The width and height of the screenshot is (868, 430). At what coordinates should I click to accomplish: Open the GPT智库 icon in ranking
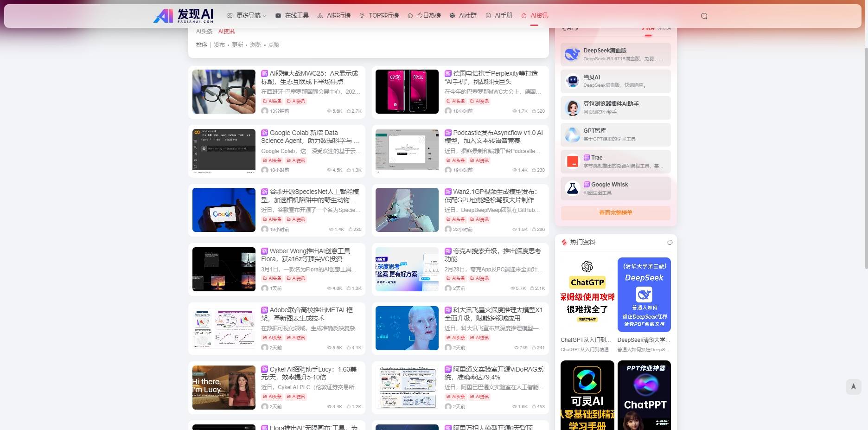pyautogui.click(x=572, y=135)
